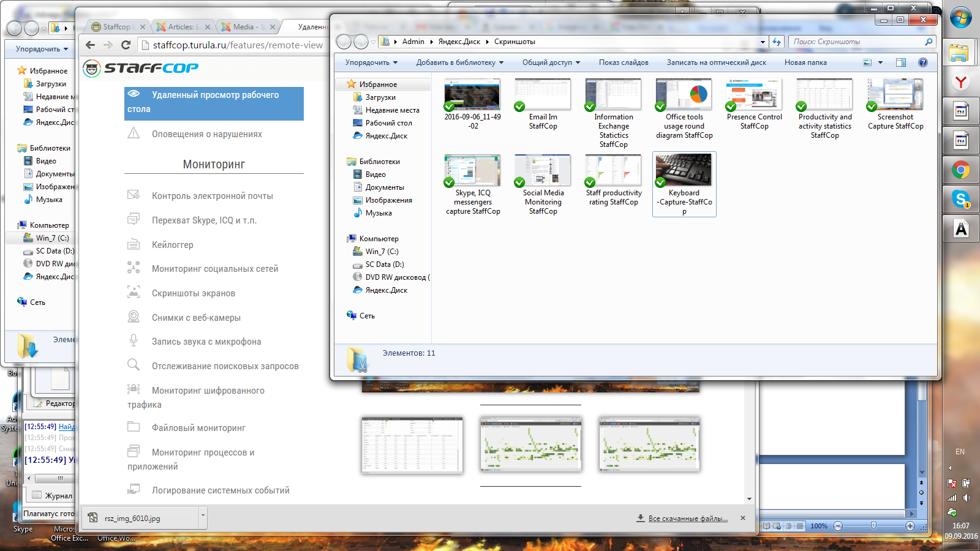This screenshot has width=980, height=551.
Task: Click the StaffCop logo on the webpage
Action: pos(141,69)
